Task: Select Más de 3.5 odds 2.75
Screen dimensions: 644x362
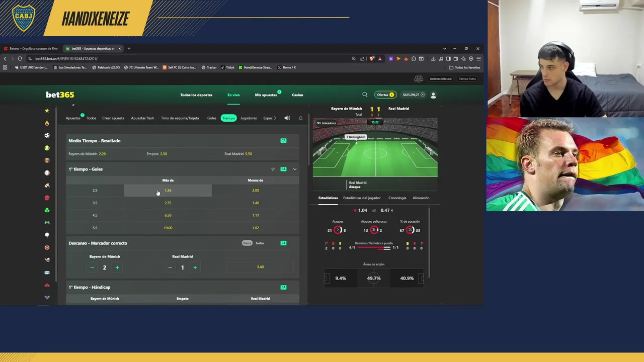Action: [168, 203]
